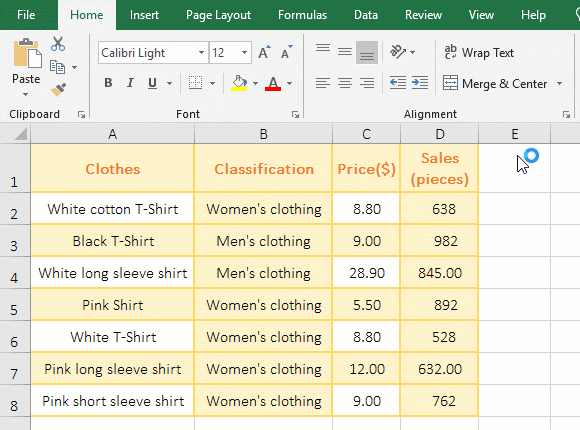Open the File tab
This screenshot has width=580, height=430.
click(26, 15)
